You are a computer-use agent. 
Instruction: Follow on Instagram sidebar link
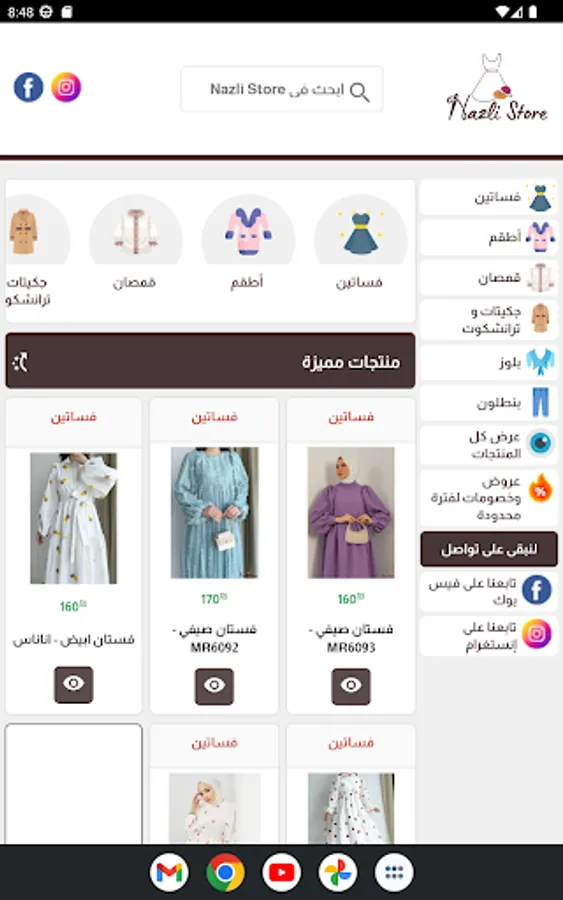[489, 636]
